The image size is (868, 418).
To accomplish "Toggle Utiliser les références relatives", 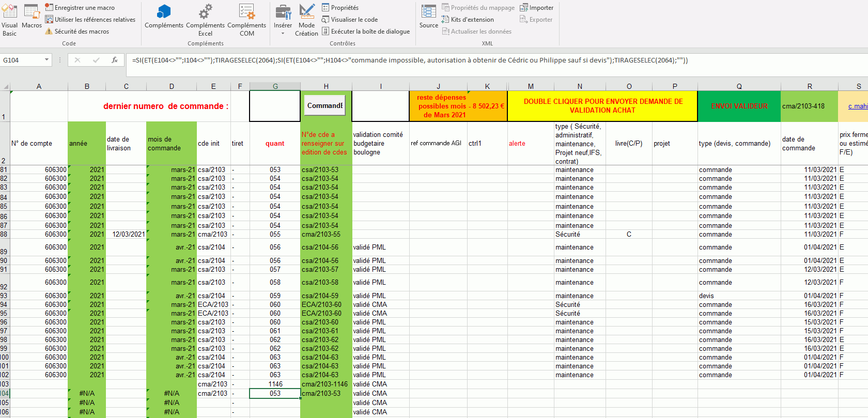I will click(x=90, y=20).
